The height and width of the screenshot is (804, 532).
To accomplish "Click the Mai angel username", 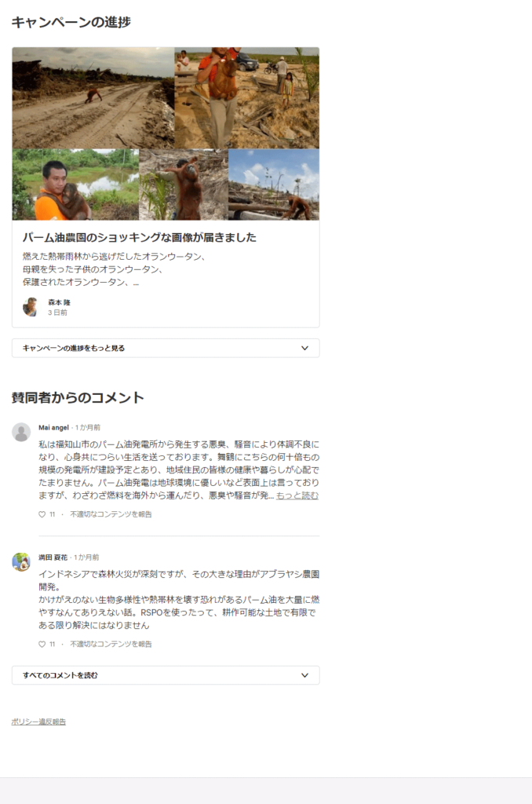I will coord(53,428).
